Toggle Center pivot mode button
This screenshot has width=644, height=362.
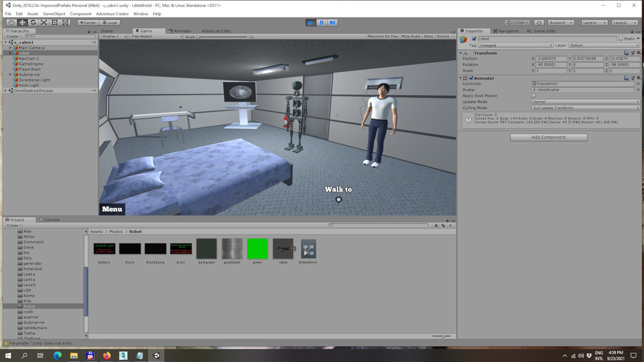pos(88,22)
